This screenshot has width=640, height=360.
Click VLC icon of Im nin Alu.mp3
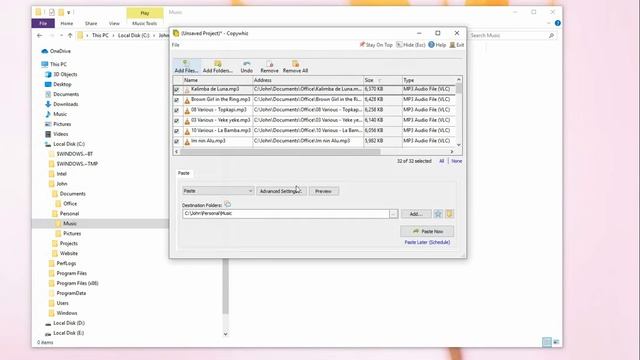click(x=187, y=142)
